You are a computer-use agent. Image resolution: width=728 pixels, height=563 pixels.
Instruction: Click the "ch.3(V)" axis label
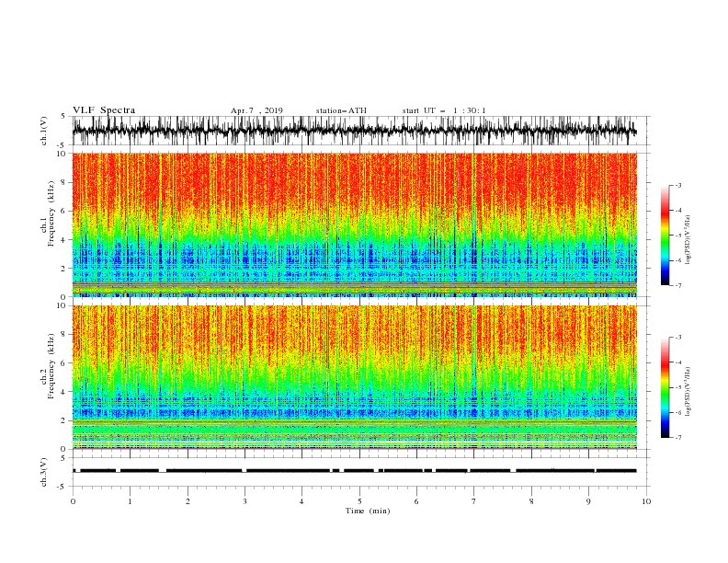point(44,472)
